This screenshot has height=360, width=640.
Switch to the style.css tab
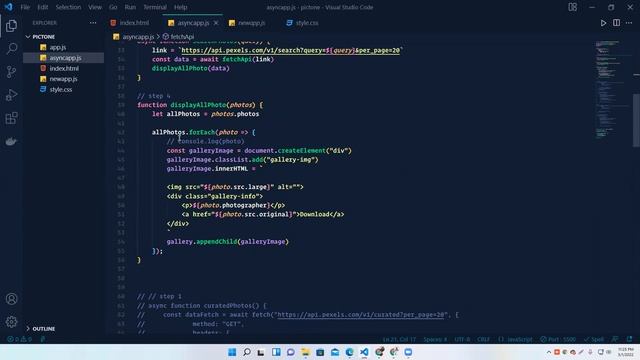tap(303, 23)
